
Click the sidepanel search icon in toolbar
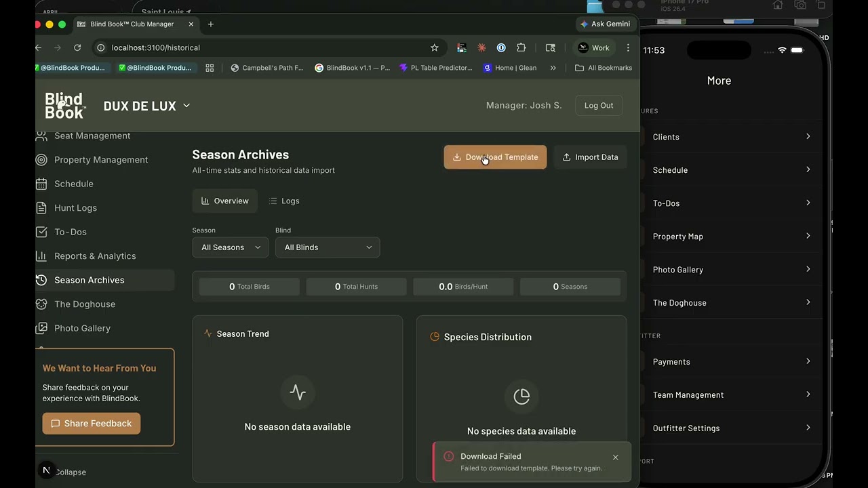tap(550, 47)
